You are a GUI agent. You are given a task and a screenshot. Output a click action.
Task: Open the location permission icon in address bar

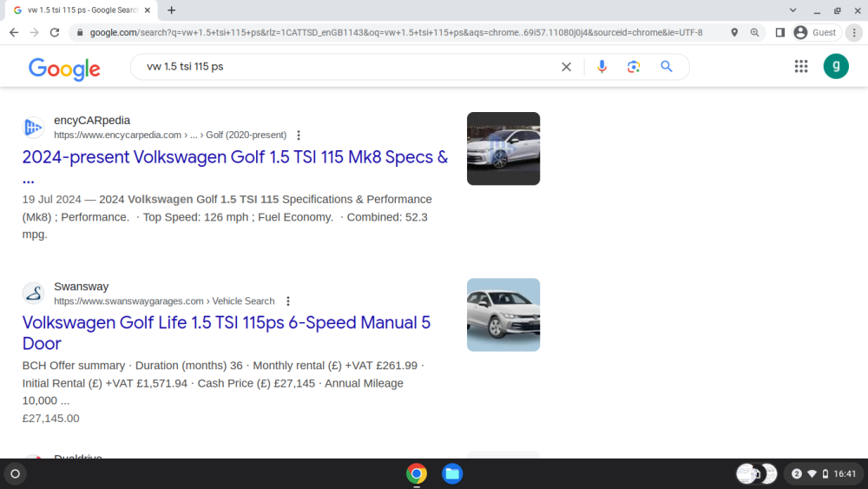click(734, 33)
